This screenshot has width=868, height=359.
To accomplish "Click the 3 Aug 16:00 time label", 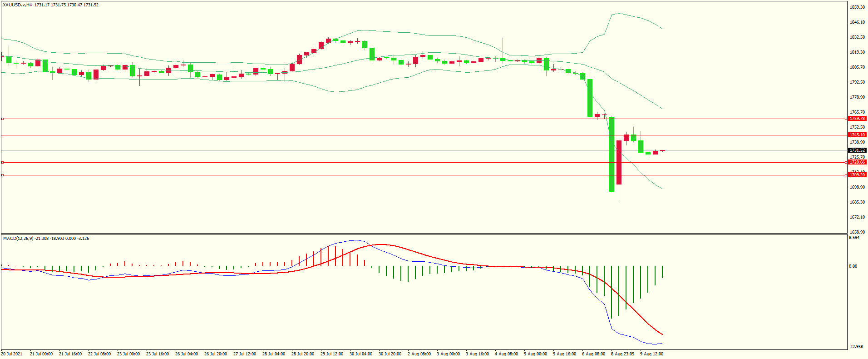I will tap(478, 354).
